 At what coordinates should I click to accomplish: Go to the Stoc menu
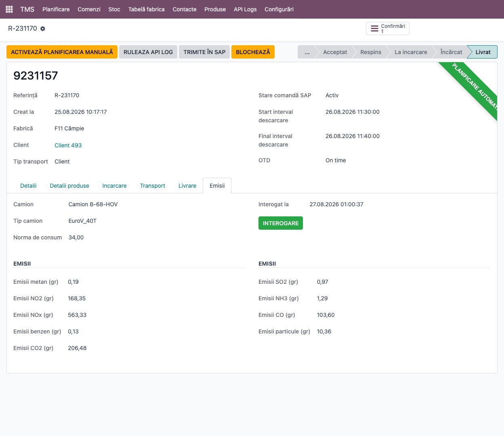[x=114, y=9]
